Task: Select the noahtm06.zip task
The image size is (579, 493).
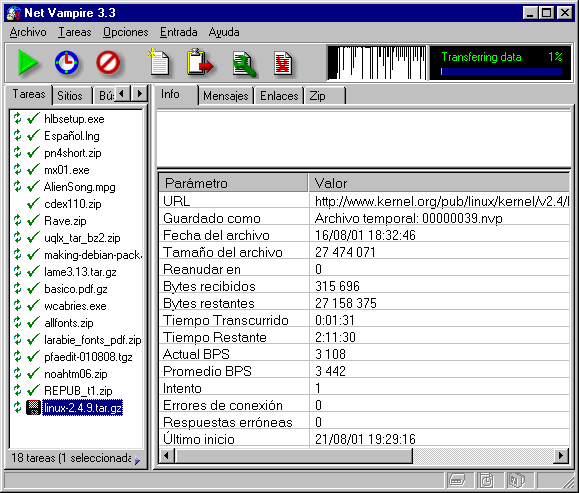Action: tap(75, 373)
